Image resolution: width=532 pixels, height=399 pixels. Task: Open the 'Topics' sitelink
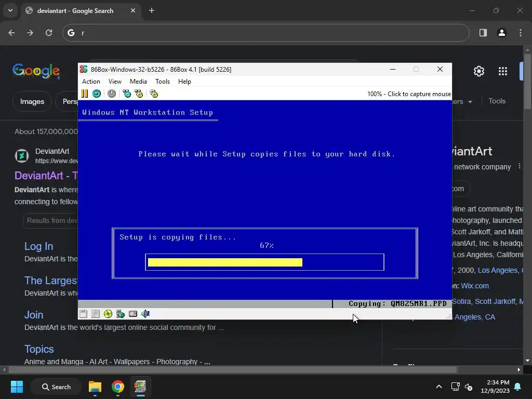[39, 349]
